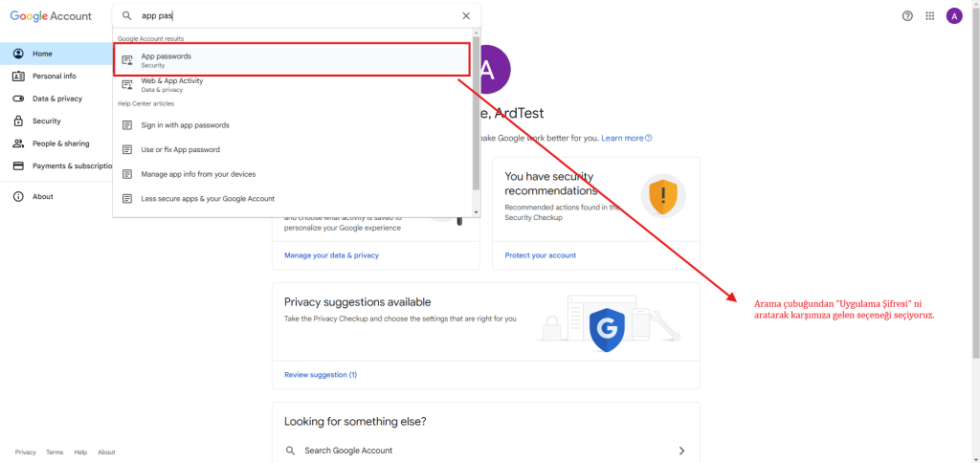Click the purple account avatar
The height and width of the screenshot is (463, 980).
(x=954, y=16)
